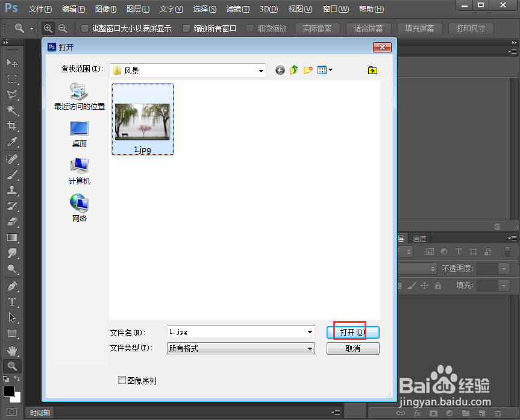Create a new folder in dialog
The image size is (520, 420).
[308, 70]
